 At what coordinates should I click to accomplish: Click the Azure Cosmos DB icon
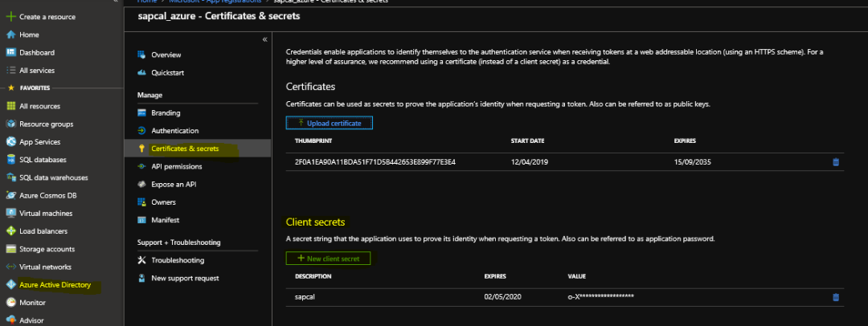click(10, 195)
